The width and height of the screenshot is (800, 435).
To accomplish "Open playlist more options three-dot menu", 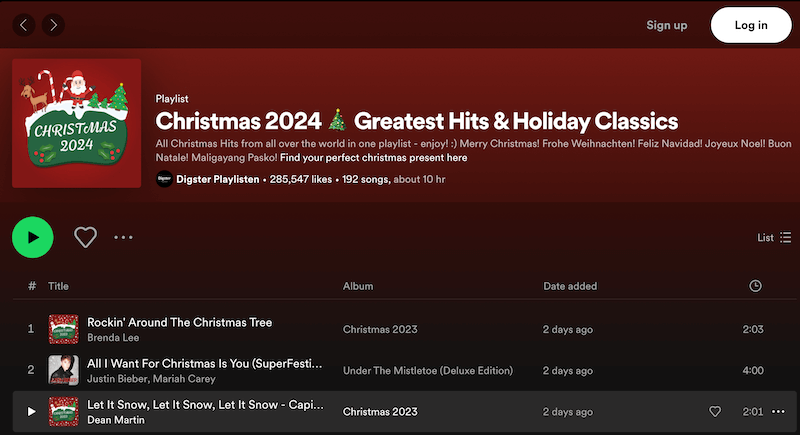I will tap(123, 237).
